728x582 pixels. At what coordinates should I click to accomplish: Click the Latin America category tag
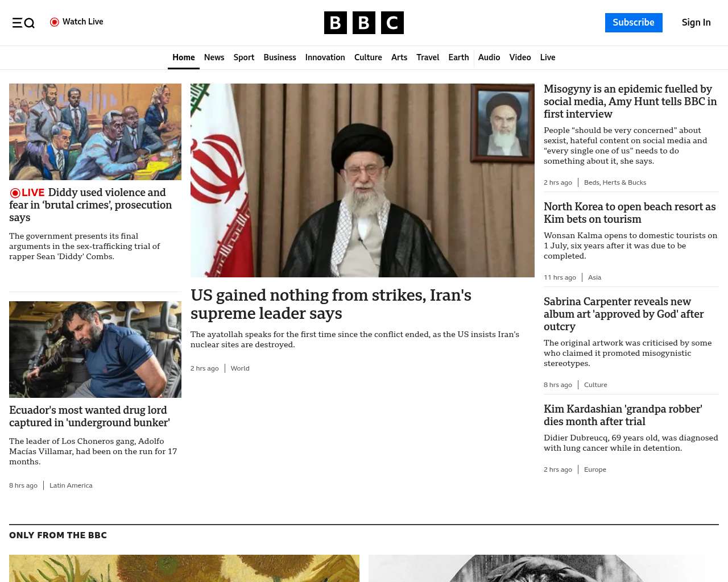pos(71,485)
